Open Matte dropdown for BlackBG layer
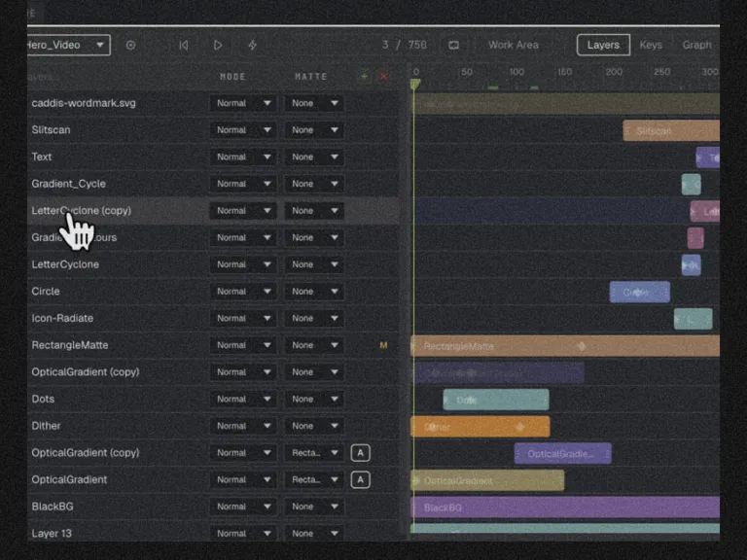The height and width of the screenshot is (560, 747). (314, 507)
